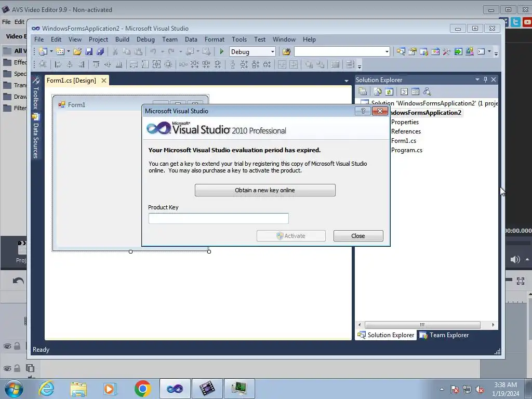Image resolution: width=532 pixels, height=399 pixels.
Task: Open the New Project dropdown arrow
Action: (x=51, y=51)
